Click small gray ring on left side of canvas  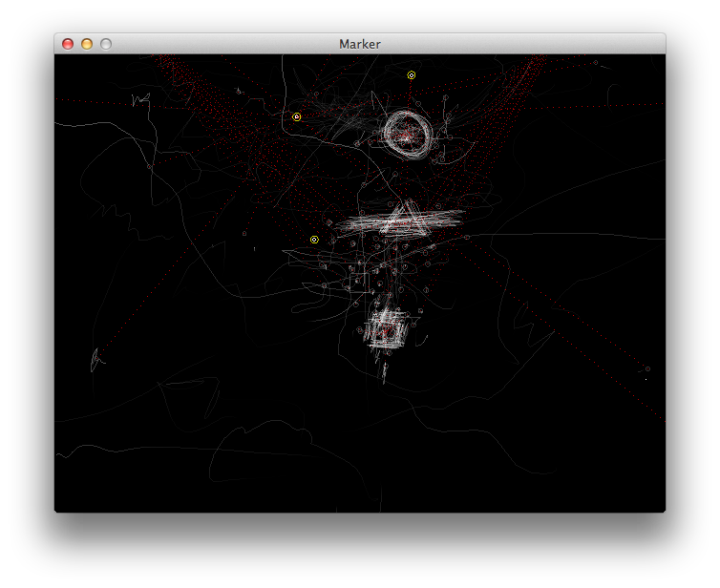pyautogui.click(x=149, y=166)
